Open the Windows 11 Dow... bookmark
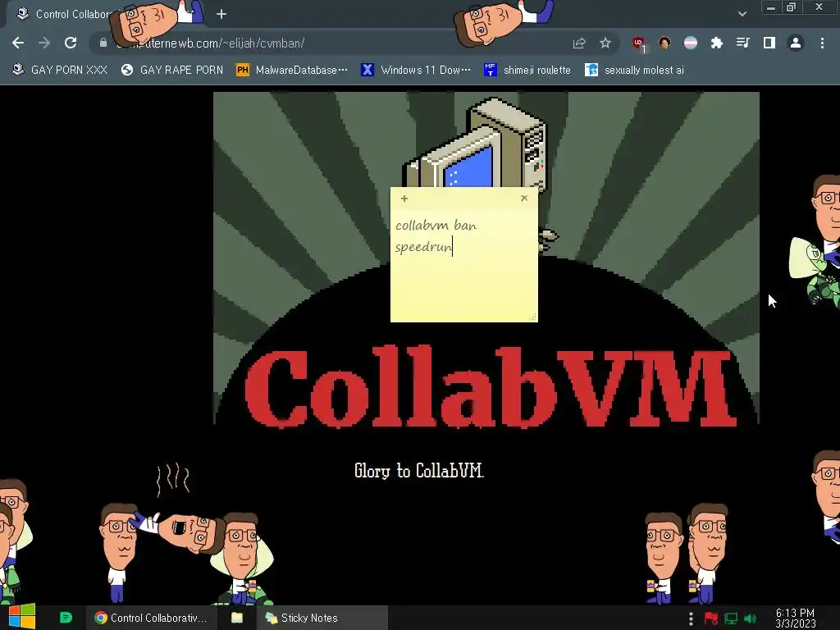The height and width of the screenshot is (630, 840). click(416, 71)
